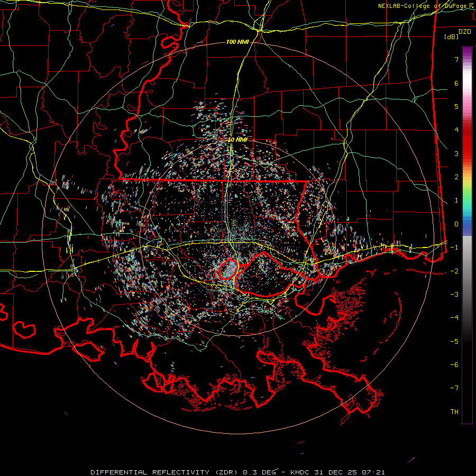This screenshot has height=476, width=476.
Task: Select the 50 NMI range ring label
Action: [237, 140]
